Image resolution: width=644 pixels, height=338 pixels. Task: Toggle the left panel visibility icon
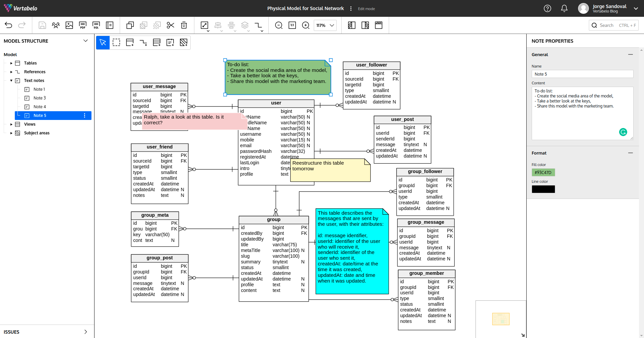click(x=352, y=25)
